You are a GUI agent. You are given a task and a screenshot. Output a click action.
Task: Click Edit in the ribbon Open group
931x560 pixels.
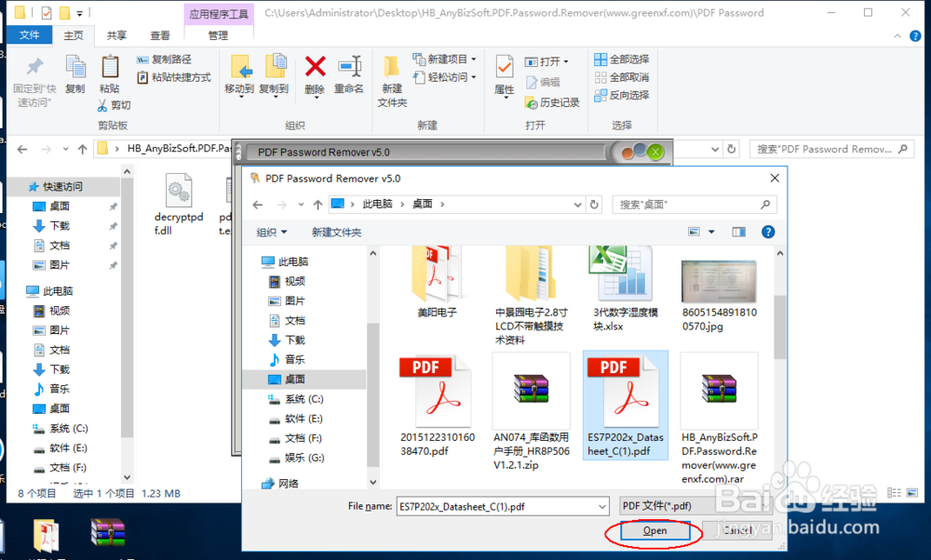pyautogui.click(x=544, y=82)
